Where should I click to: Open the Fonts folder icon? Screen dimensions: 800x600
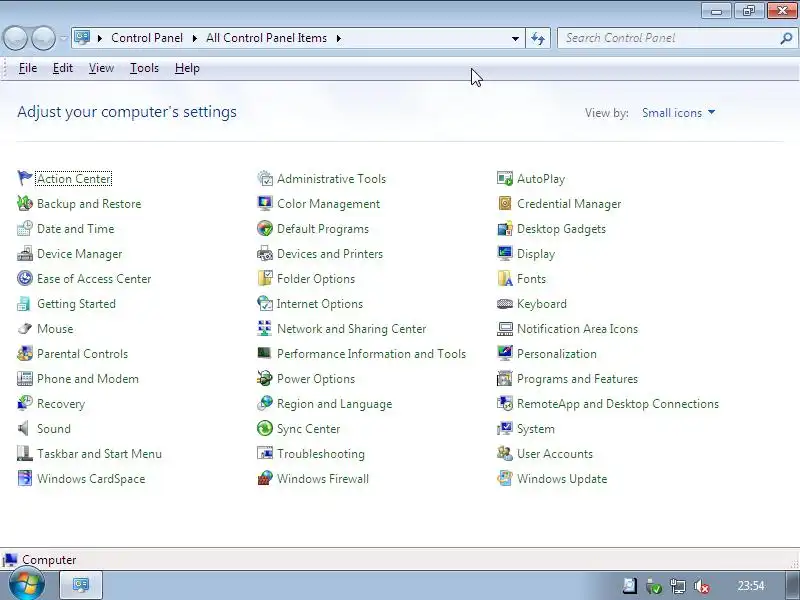point(505,278)
